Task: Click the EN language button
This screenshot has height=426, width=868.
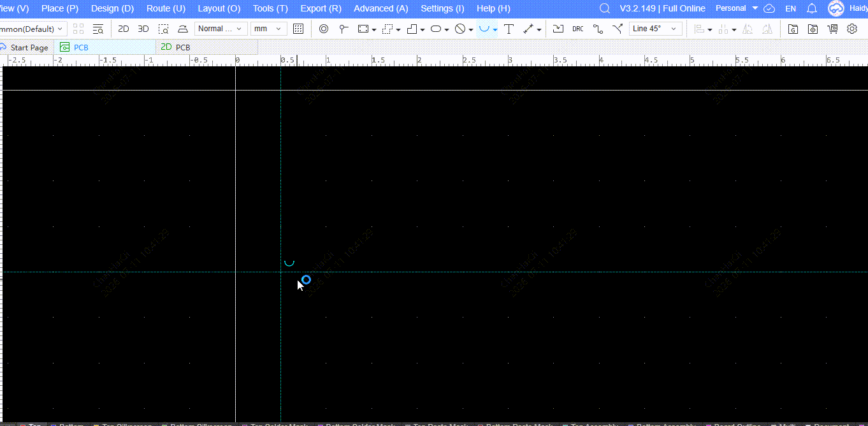Action: tap(790, 8)
